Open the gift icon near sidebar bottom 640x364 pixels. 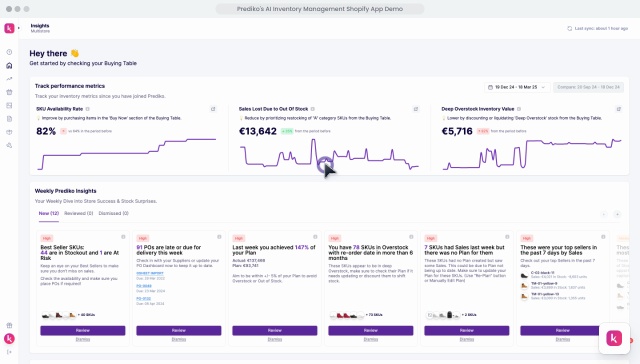click(9, 325)
